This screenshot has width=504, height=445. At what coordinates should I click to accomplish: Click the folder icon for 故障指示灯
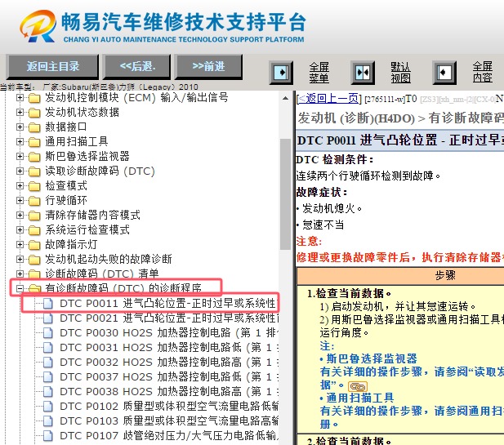[34, 245]
